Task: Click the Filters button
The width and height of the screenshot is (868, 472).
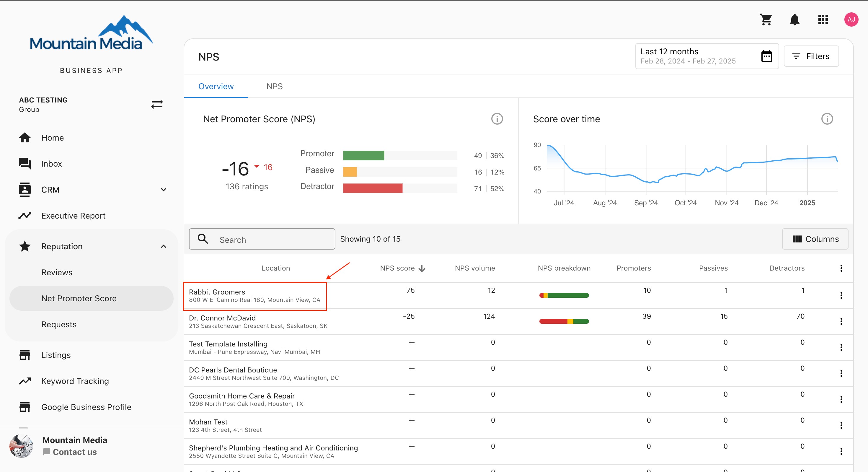Action: click(x=811, y=56)
